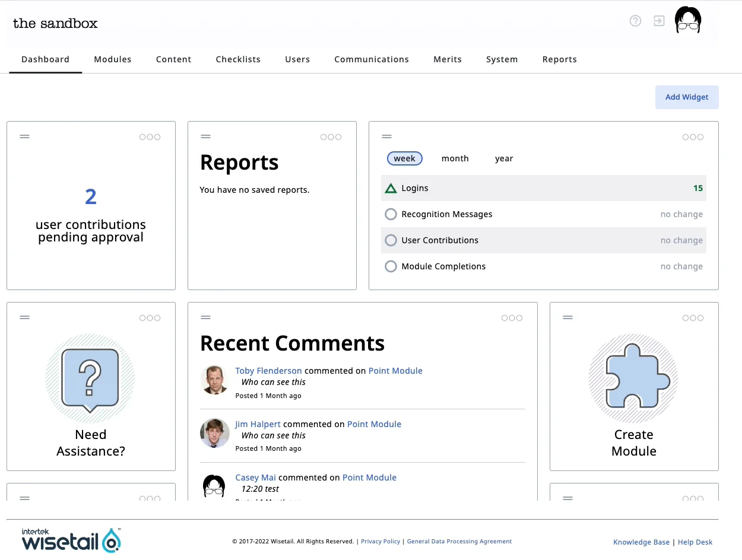
Task: Click the drag handle on Reports widget
Action: click(205, 136)
